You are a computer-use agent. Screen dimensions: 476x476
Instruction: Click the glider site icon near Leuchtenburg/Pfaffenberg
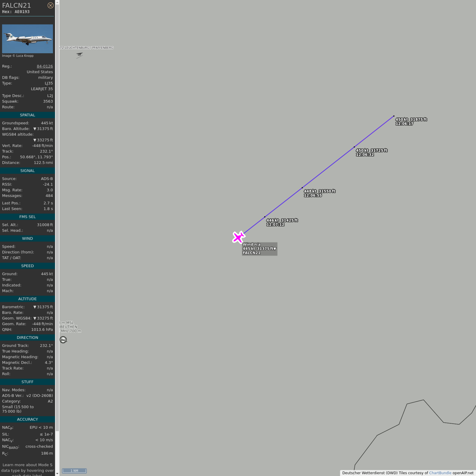(x=79, y=55)
